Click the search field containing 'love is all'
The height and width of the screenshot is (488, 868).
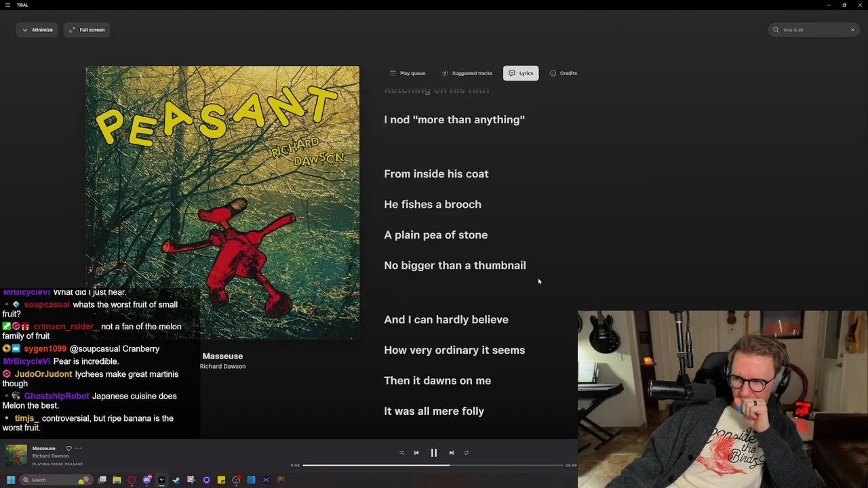(814, 30)
